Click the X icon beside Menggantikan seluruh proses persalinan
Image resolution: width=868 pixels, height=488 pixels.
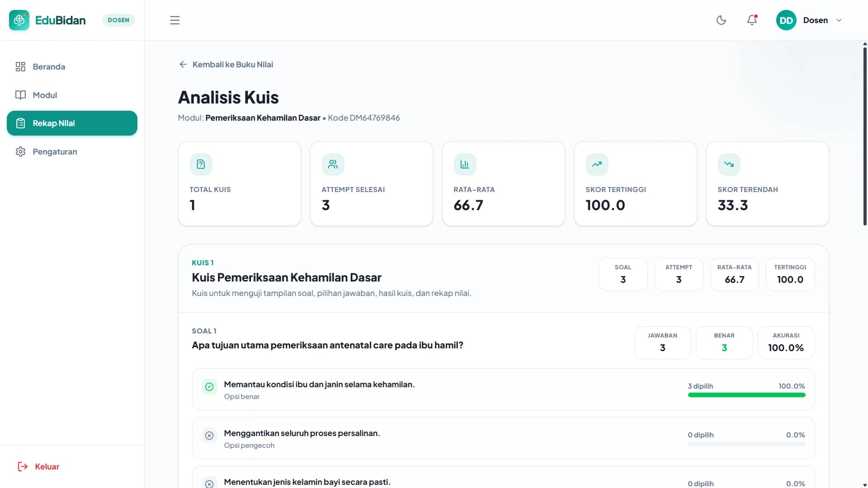[x=209, y=436]
